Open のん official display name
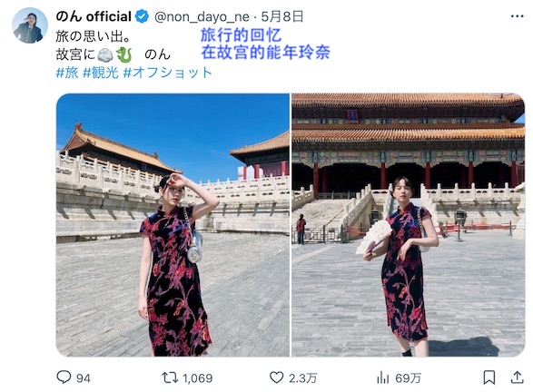Viewport: 533px width, 392px height. click(94, 16)
